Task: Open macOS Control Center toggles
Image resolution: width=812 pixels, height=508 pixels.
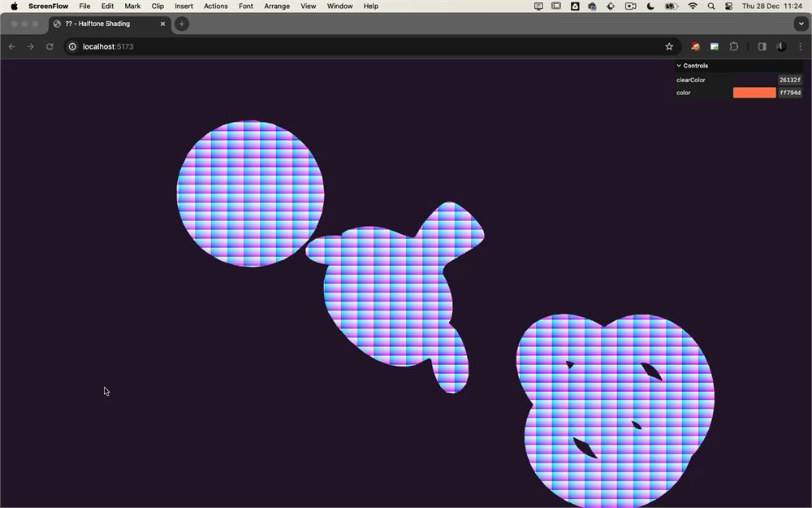Action: pyautogui.click(x=728, y=7)
